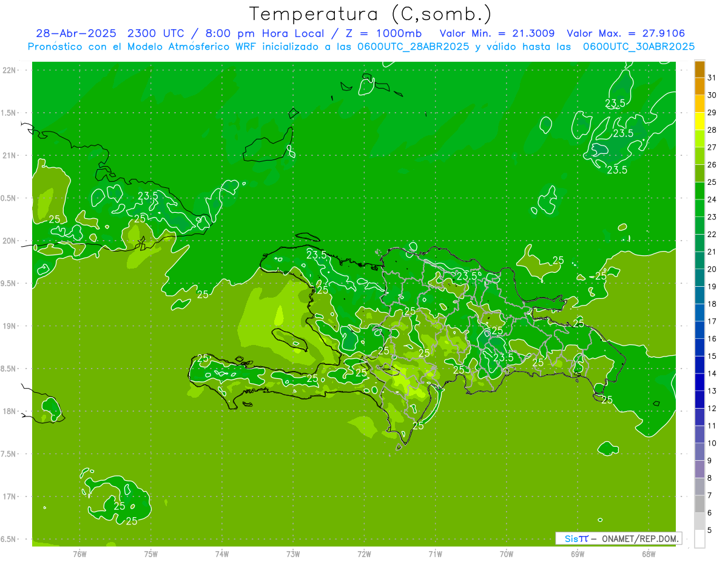Viewport: 728px width, 562px height.
Task: Click the colorbar scale label '30'
Action: click(x=712, y=95)
